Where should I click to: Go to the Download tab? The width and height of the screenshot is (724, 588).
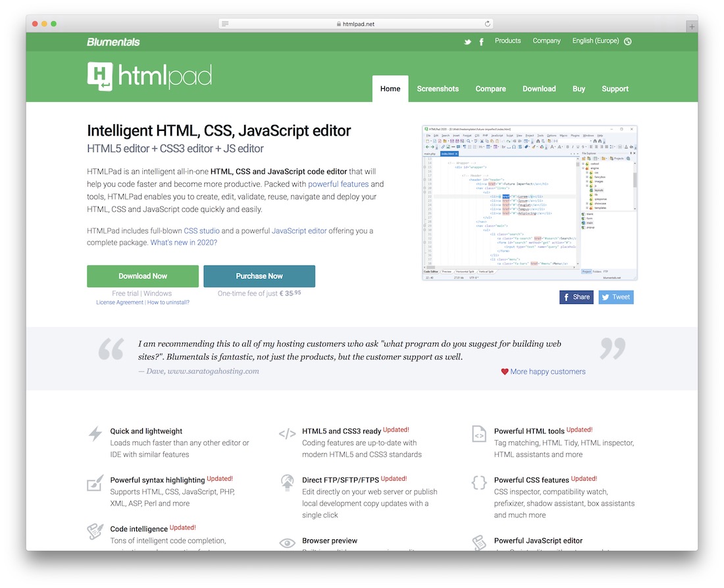539,89
